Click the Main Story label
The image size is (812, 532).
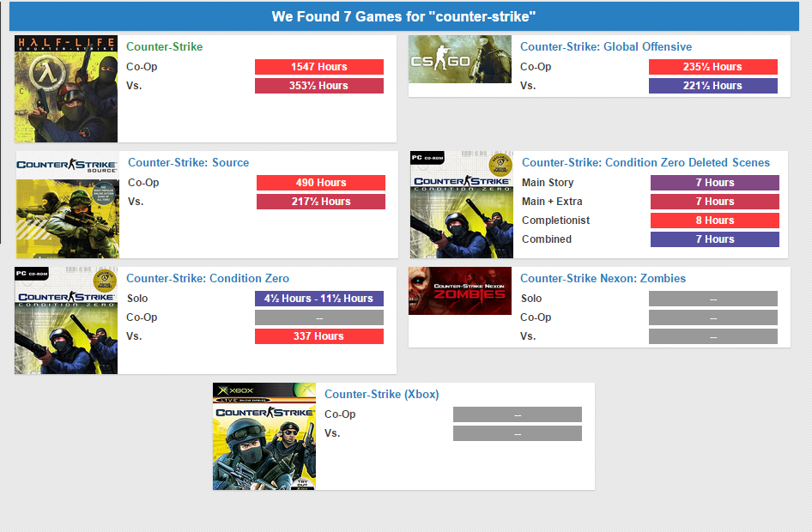(548, 183)
